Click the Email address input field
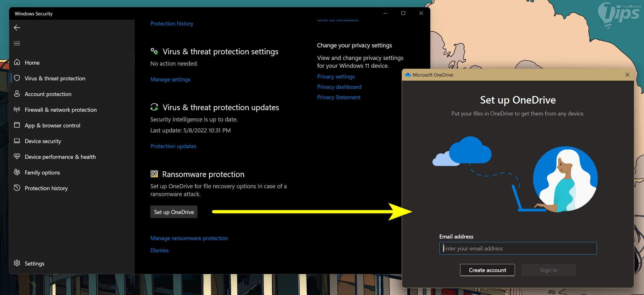Image resolution: width=644 pixels, height=295 pixels. pos(518,248)
